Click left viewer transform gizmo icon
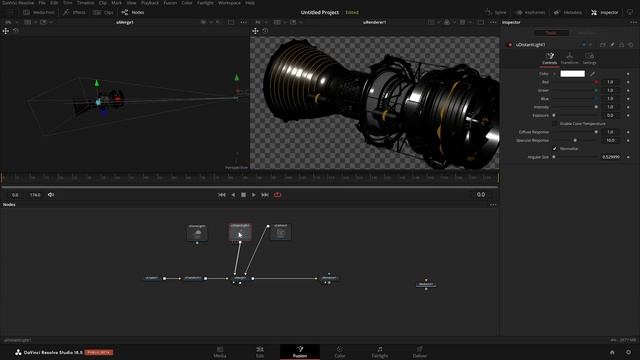This screenshot has height=360, width=640. coord(6,31)
